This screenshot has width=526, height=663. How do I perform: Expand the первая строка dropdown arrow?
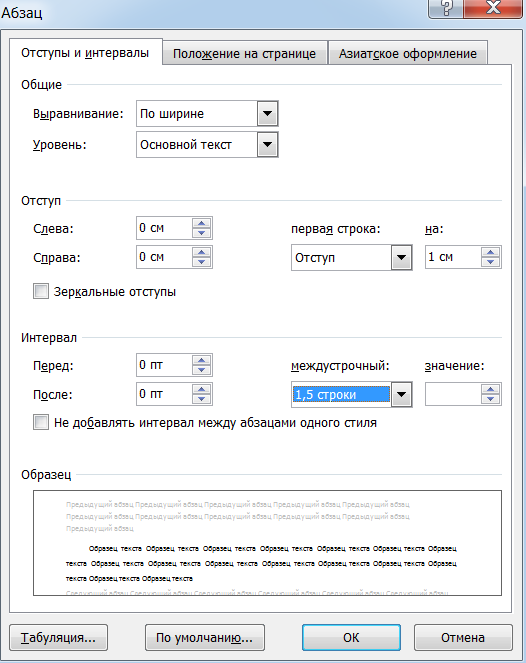pyautogui.click(x=401, y=257)
